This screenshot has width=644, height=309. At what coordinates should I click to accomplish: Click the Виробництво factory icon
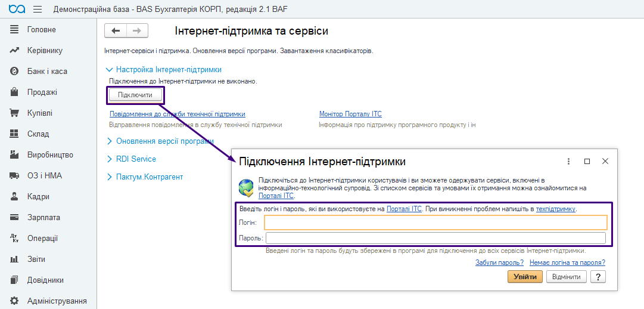coord(14,154)
